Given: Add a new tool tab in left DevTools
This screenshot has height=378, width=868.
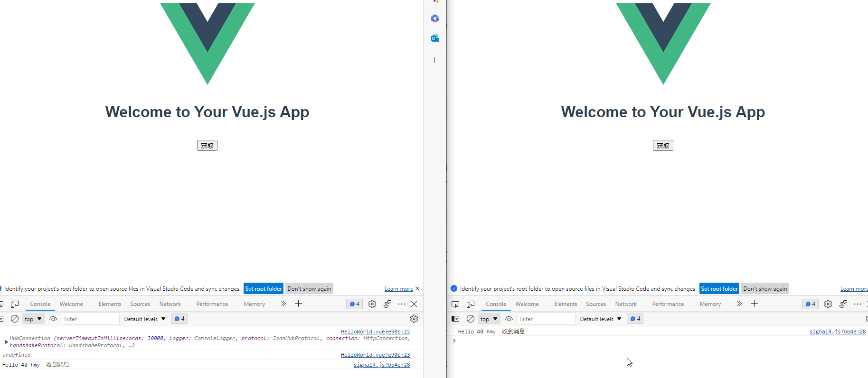Looking at the screenshot, I should [x=299, y=304].
